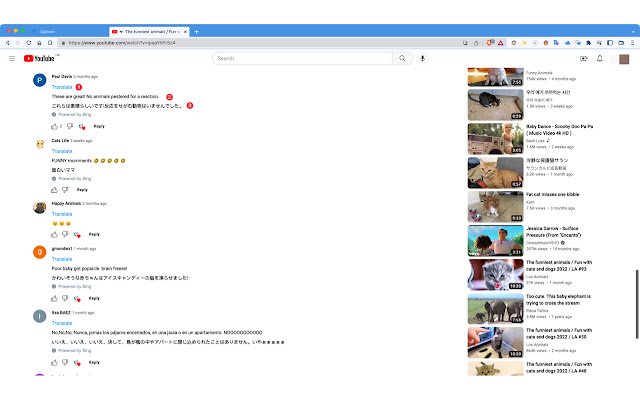Open funniest animals LA #93 thumbnail
This screenshot has height=400, width=640.
coord(496,274)
